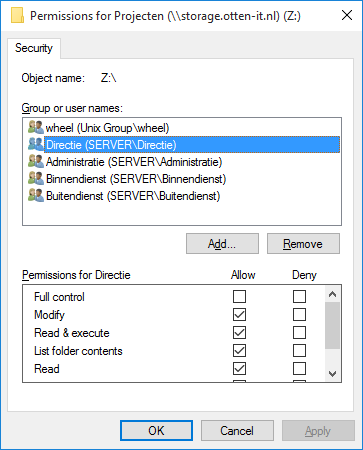The height and width of the screenshot is (450, 363).
Task: Click the Remove button
Action: click(x=303, y=244)
